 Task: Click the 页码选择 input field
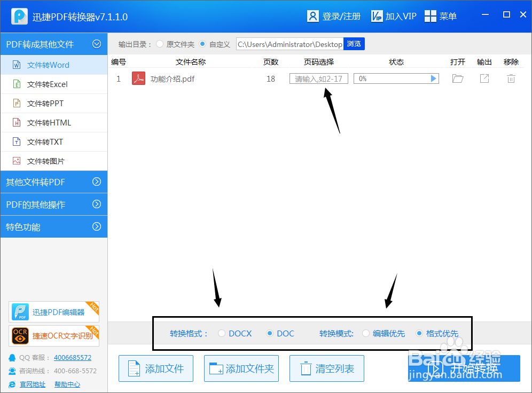(x=318, y=78)
